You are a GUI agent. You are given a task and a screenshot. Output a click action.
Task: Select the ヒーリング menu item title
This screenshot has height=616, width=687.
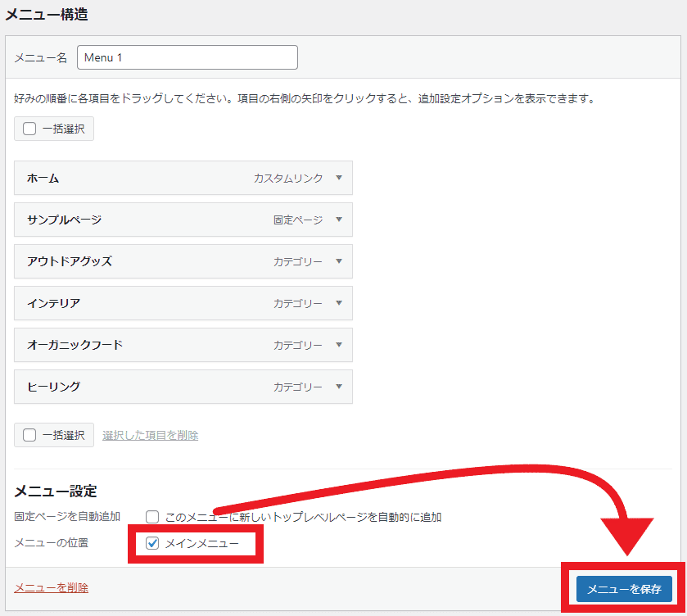click(53, 387)
